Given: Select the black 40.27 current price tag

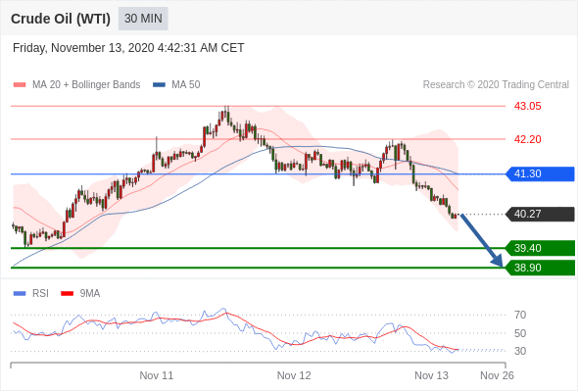Looking at the screenshot, I should click(x=540, y=214).
